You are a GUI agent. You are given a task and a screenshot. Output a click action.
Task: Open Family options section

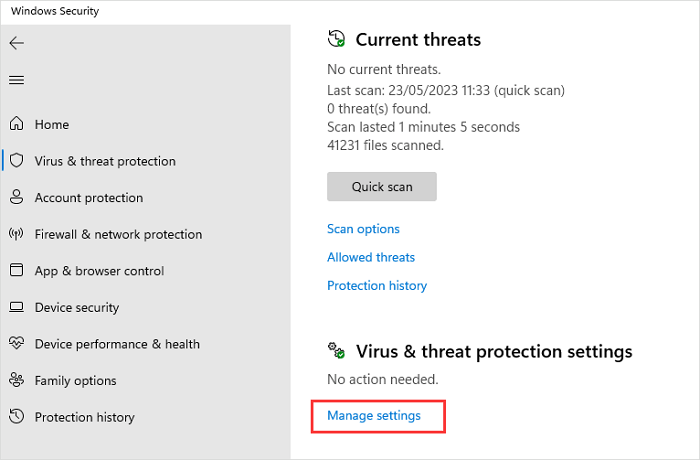[75, 381]
